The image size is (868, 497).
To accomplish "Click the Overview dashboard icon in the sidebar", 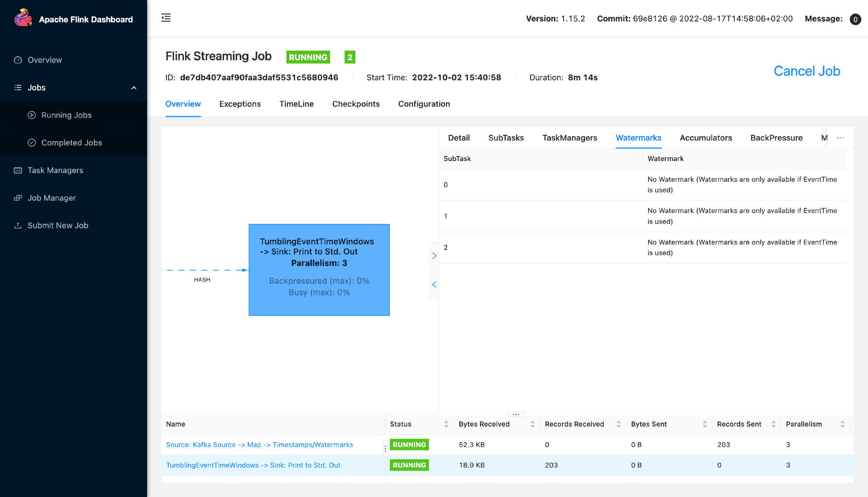I will pyautogui.click(x=18, y=60).
